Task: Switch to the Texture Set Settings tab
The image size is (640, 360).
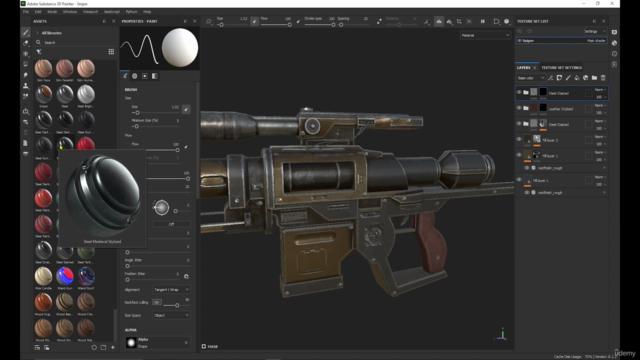Action: point(562,67)
